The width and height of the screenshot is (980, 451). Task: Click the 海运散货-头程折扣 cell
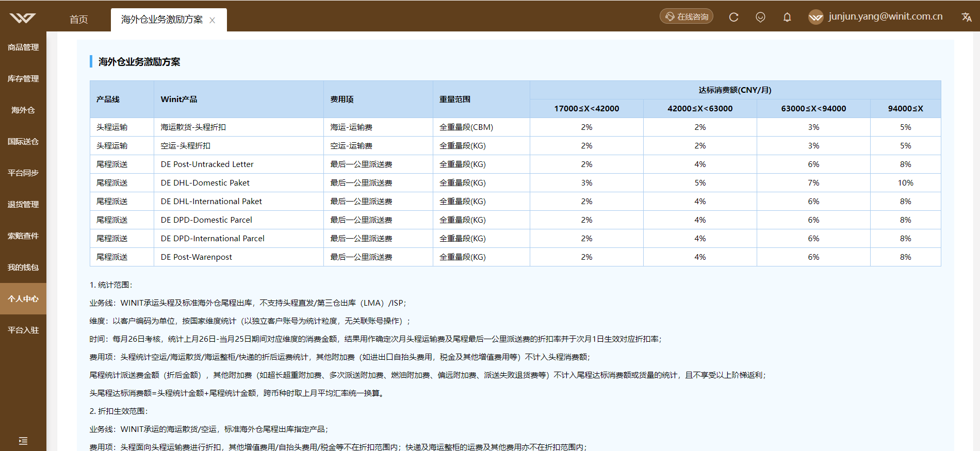239,127
